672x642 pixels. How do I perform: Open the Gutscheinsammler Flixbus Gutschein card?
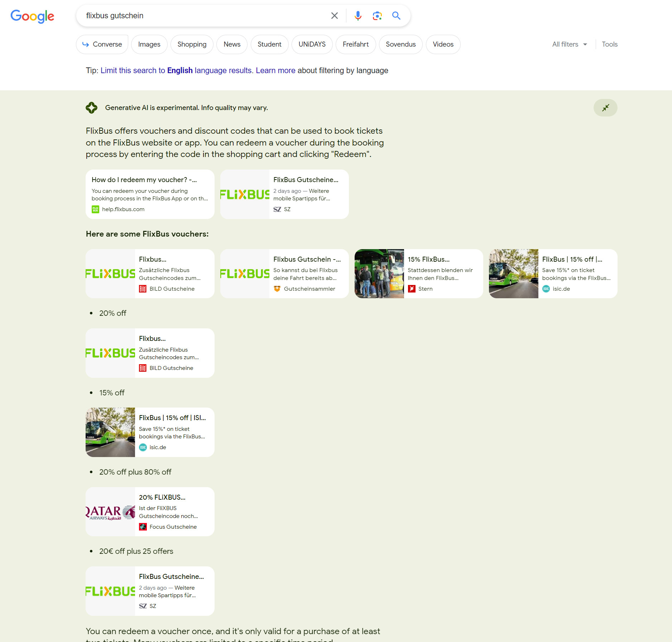(x=284, y=274)
